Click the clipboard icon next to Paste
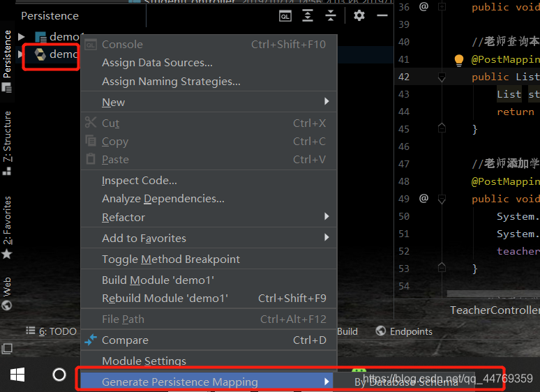The height and width of the screenshot is (392, 540). [x=91, y=158]
